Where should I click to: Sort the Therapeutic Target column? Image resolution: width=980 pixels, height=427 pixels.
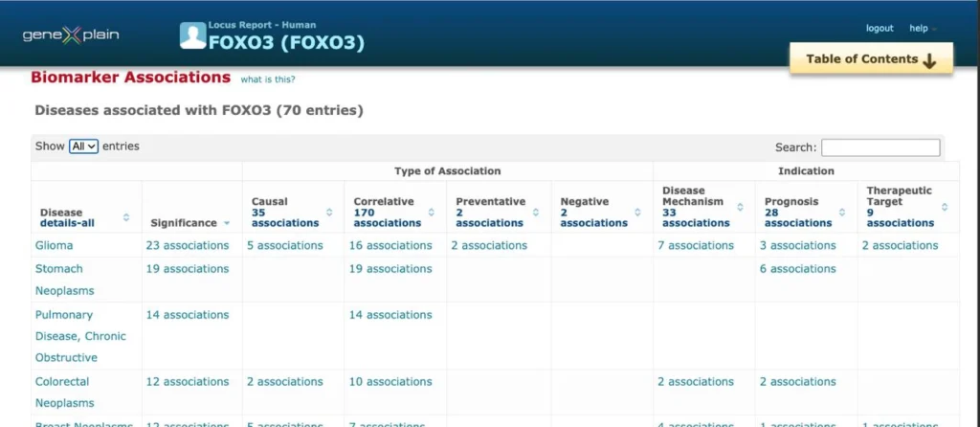pos(944,207)
